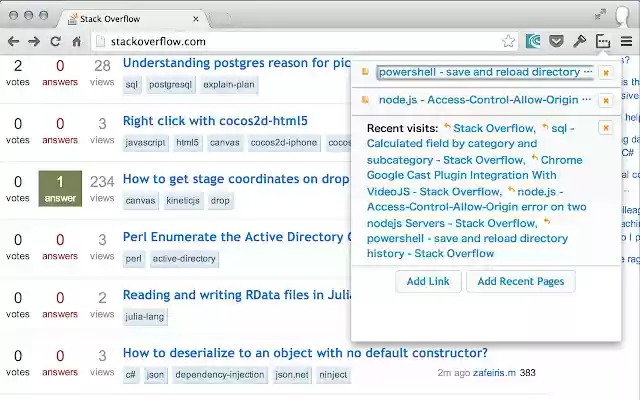Select the explain-plan tag
640x400 pixels.
(x=229, y=85)
